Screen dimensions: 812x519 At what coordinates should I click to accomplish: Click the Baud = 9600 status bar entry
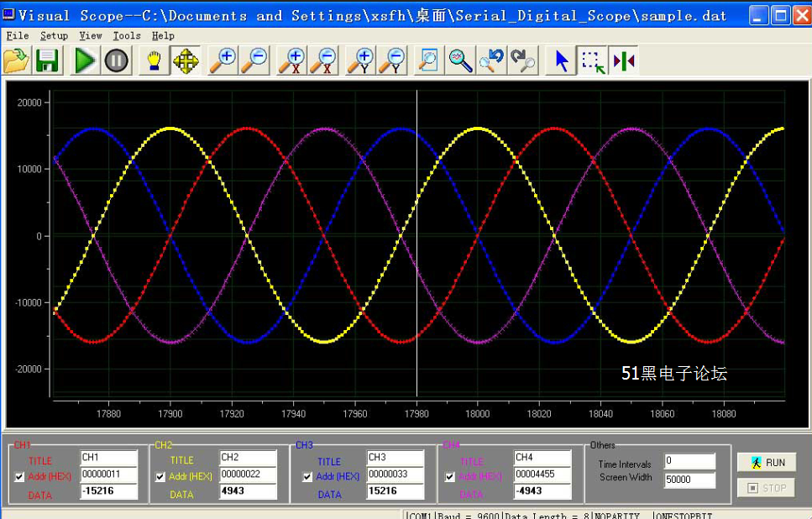[x=469, y=516]
